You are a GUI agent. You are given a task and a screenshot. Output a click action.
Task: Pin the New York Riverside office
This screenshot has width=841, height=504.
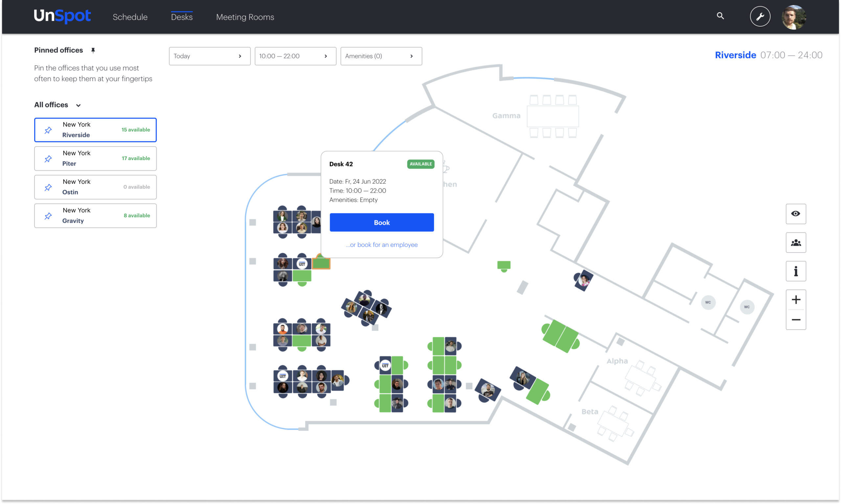(48, 130)
